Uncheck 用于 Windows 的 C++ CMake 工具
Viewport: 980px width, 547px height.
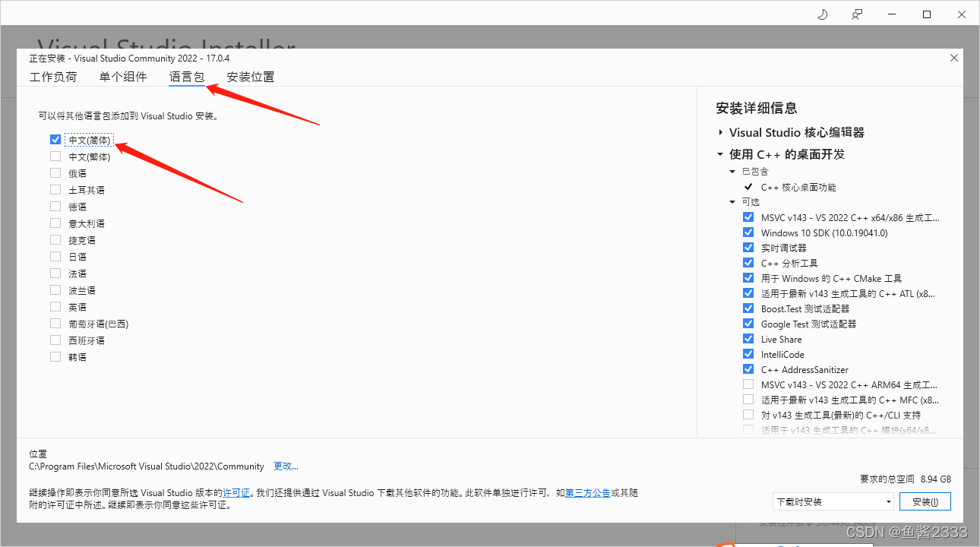748,278
